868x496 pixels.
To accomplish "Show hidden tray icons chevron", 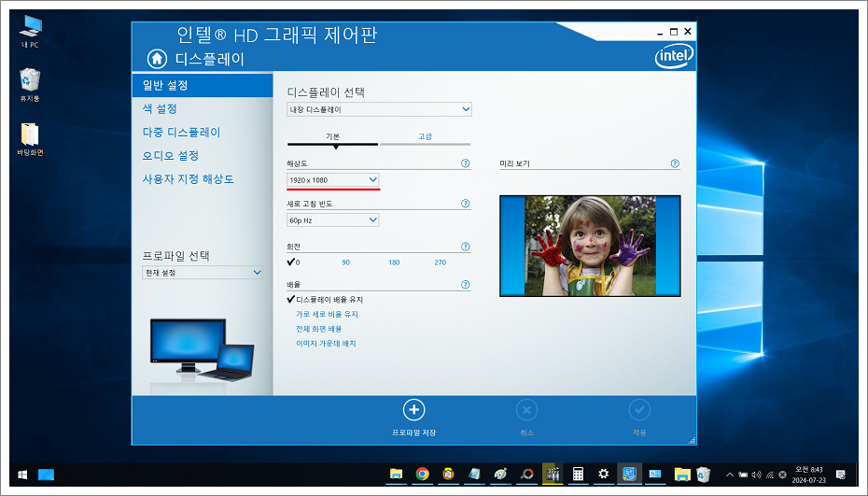I will pos(730,475).
